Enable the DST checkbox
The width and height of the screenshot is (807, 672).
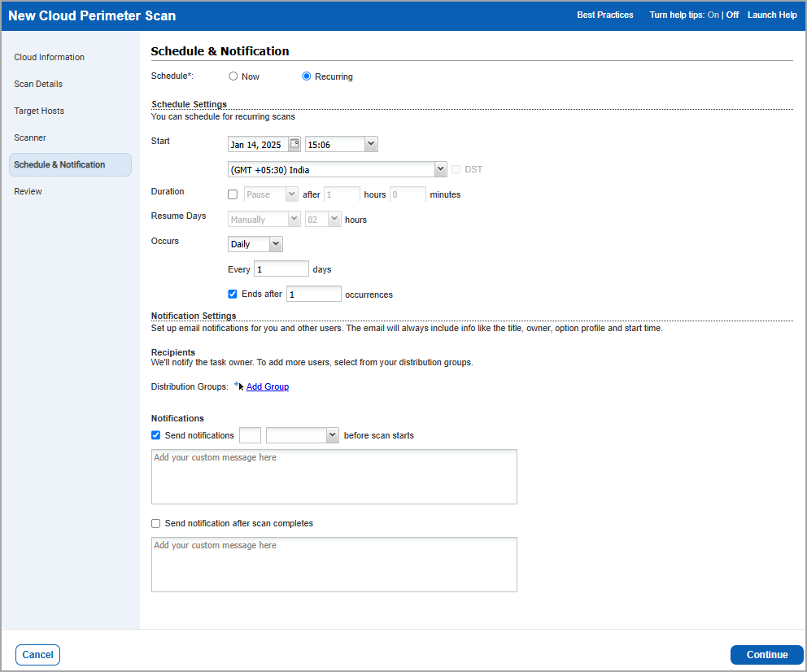point(456,169)
